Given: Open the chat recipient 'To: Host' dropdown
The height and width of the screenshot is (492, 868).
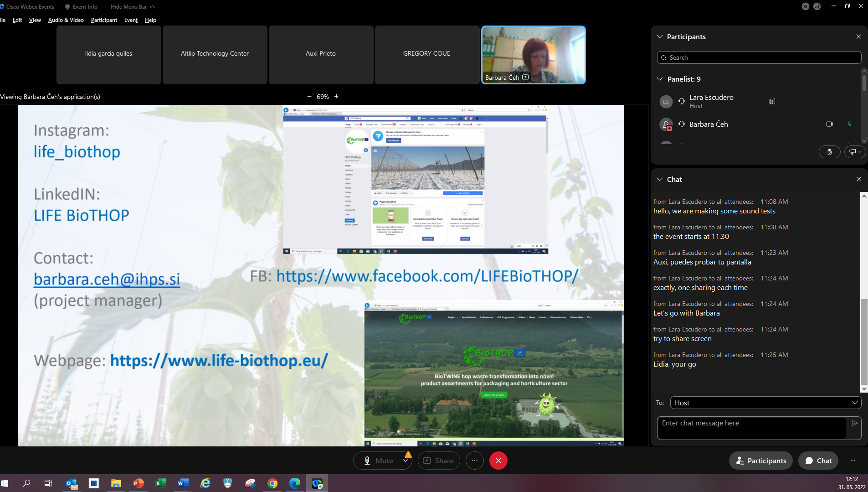Looking at the screenshot, I should [765, 403].
